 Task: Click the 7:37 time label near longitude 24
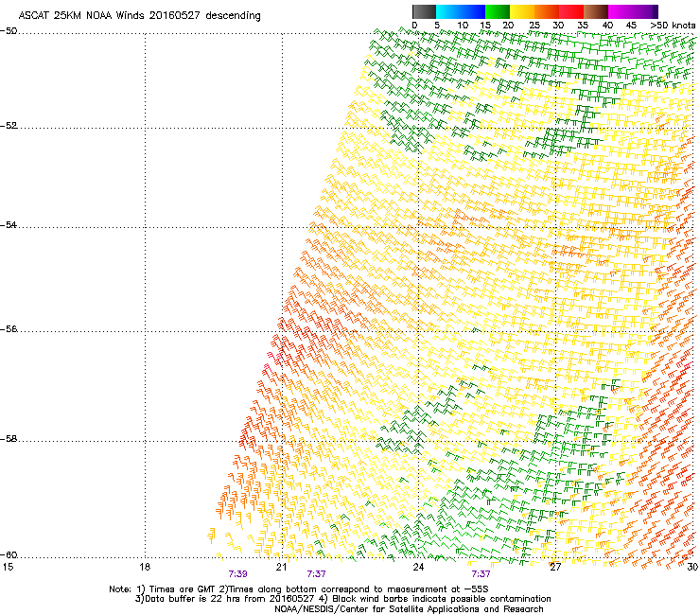(481, 574)
